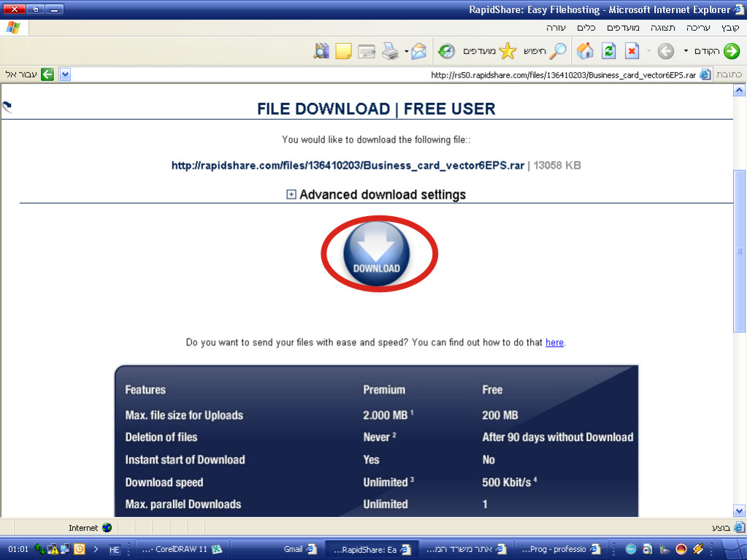Stop loading with the red X icon
This screenshot has height=560, width=747.
coord(632,51)
